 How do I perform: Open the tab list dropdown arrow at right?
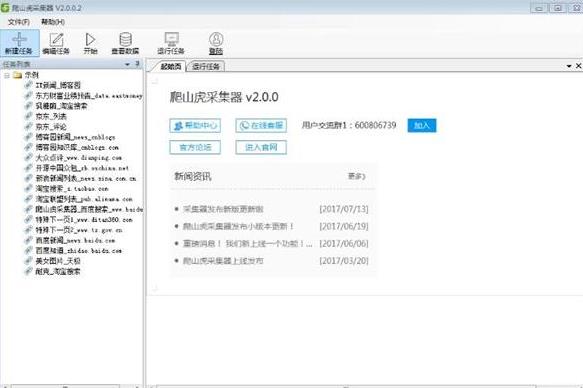coord(569,66)
